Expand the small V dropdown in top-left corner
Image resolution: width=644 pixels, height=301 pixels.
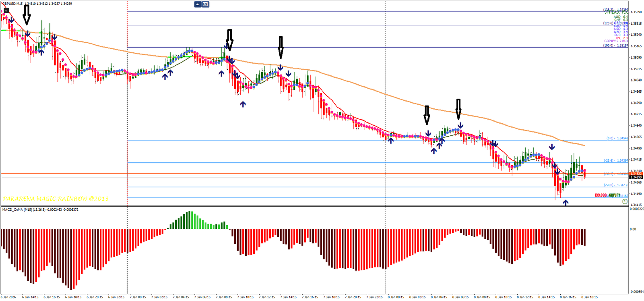6,10
